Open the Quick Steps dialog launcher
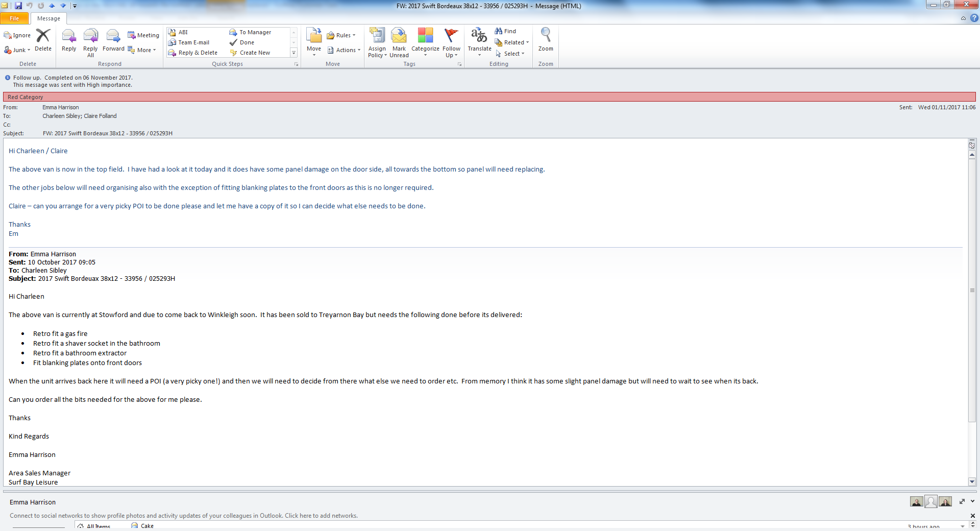The height and width of the screenshot is (531, 980). (x=296, y=64)
